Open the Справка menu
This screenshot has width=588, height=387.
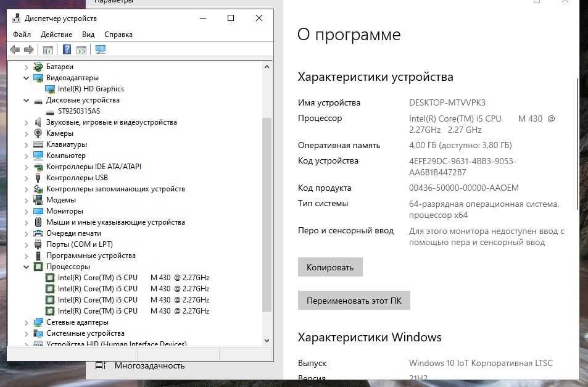coord(118,35)
